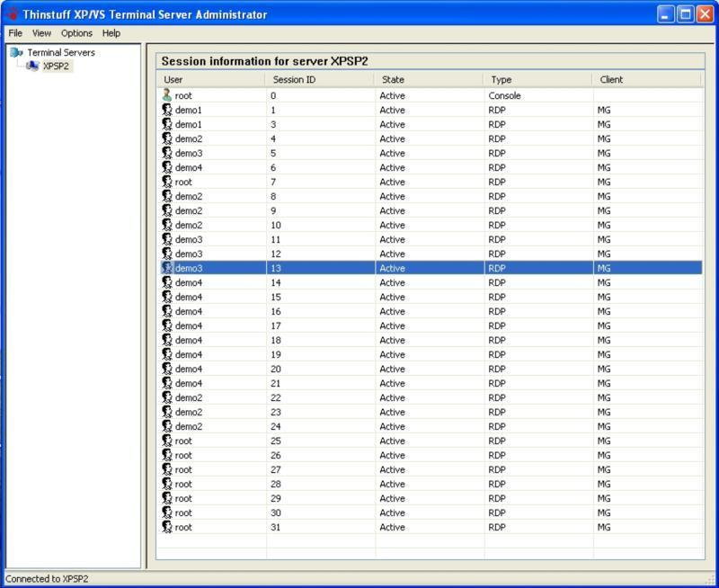
Task: Click RDP type of session 30
Action: 497,512
